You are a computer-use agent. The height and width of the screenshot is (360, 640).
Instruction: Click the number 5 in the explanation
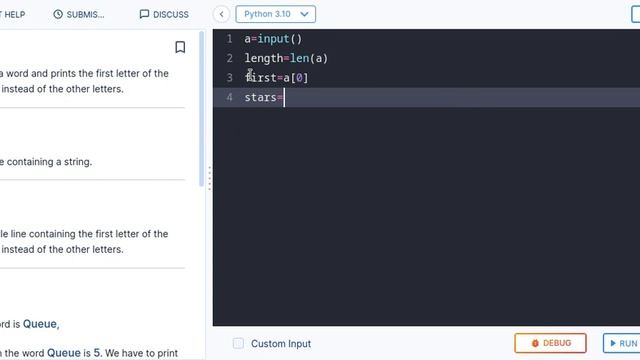pyautogui.click(x=97, y=353)
